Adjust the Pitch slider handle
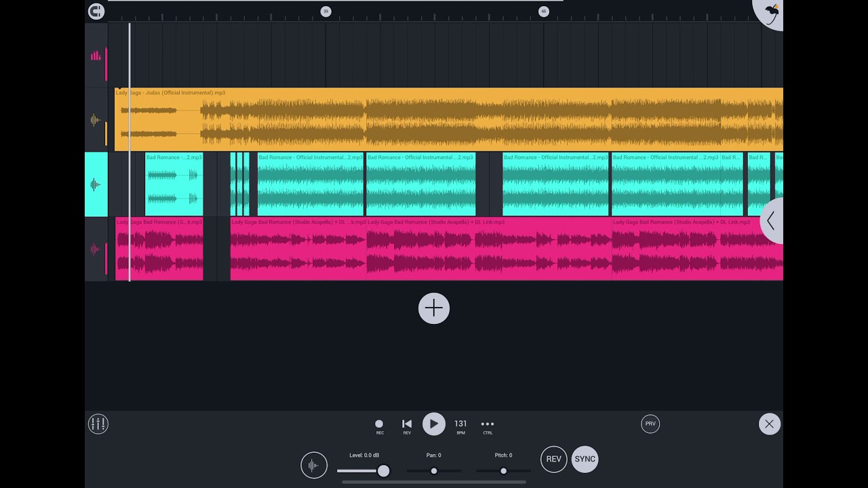The height and width of the screenshot is (488, 868). [503, 471]
